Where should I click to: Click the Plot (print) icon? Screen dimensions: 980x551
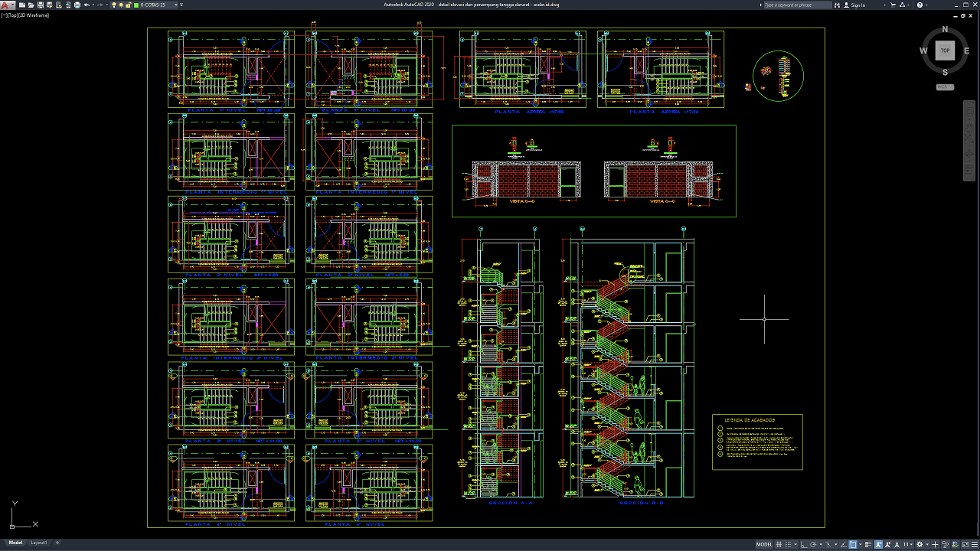(77, 5)
